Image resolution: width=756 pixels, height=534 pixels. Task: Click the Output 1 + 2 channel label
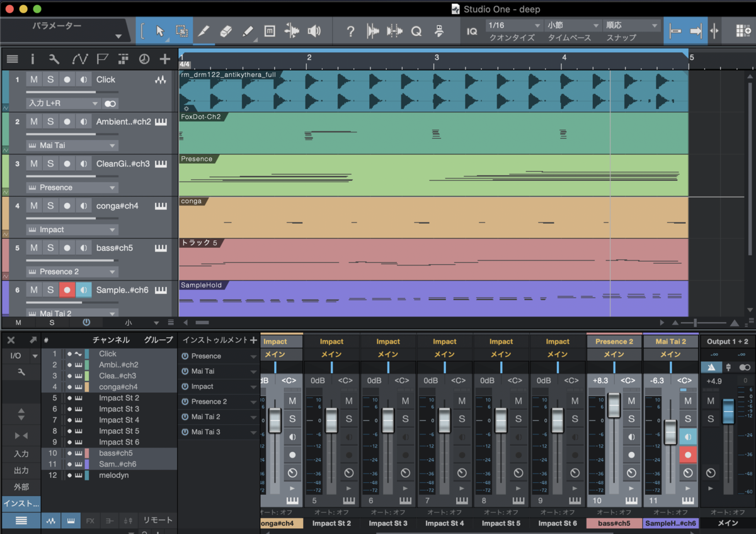[727, 342]
